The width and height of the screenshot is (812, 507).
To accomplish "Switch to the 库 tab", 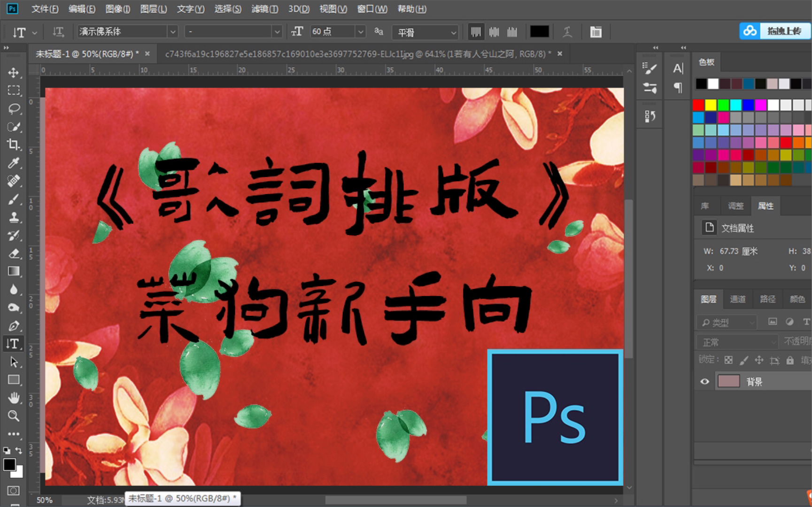I will click(x=705, y=206).
